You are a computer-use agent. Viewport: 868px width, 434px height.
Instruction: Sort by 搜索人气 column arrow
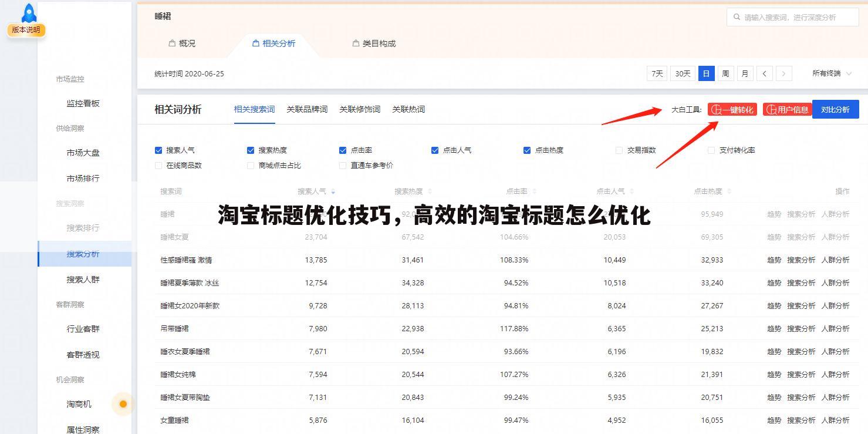click(x=333, y=191)
